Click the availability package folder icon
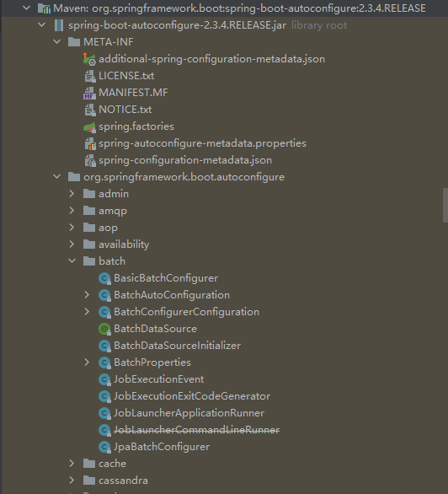This screenshot has width=448, height=494. click(x=89, y=244)
